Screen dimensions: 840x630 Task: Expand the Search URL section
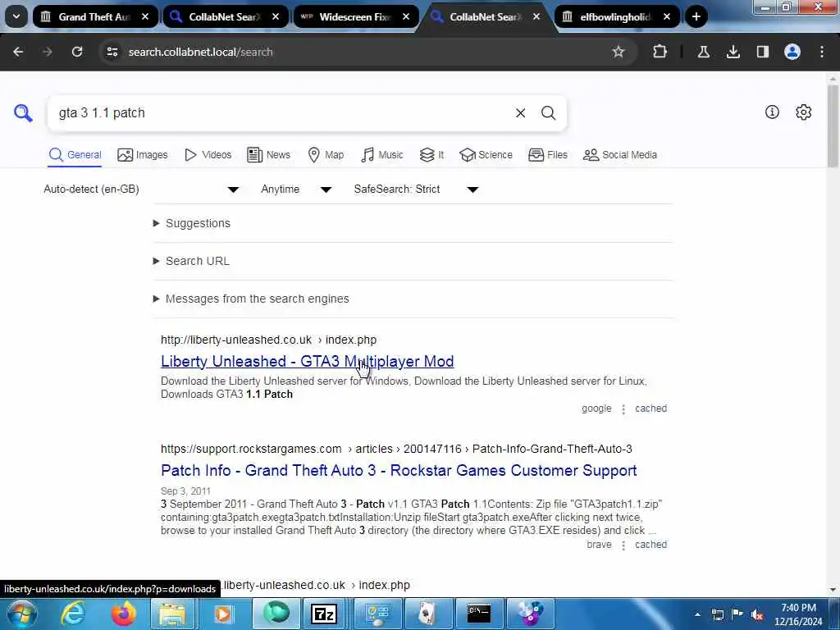(192, 261)
